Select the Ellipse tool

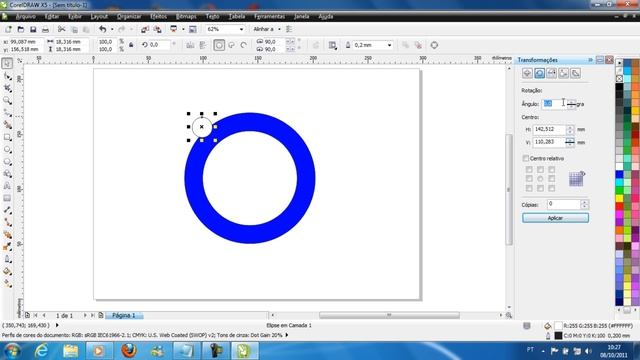pyautogui.click(x=7, y=149)
